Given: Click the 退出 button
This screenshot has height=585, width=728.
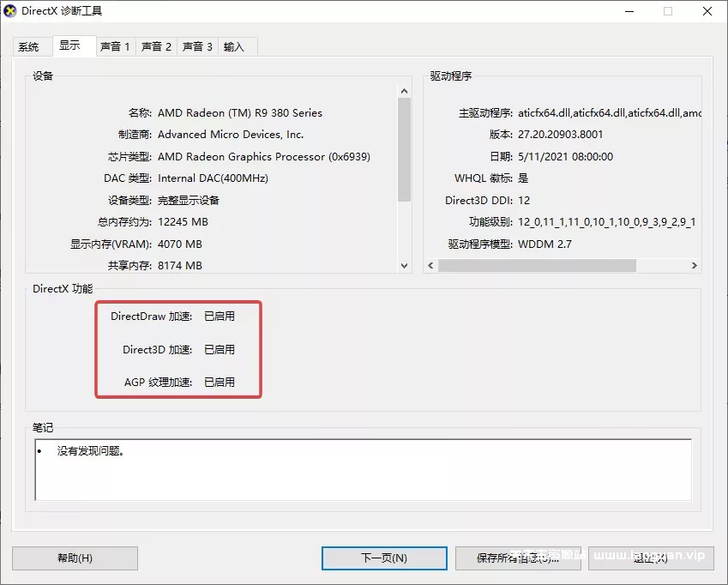Looking at the screenshot, I should pyautogui.click(x=652, y=558).
